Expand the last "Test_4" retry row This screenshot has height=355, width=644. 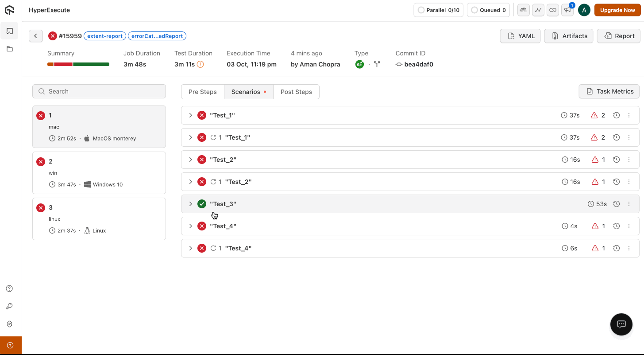tap(191, 248)
